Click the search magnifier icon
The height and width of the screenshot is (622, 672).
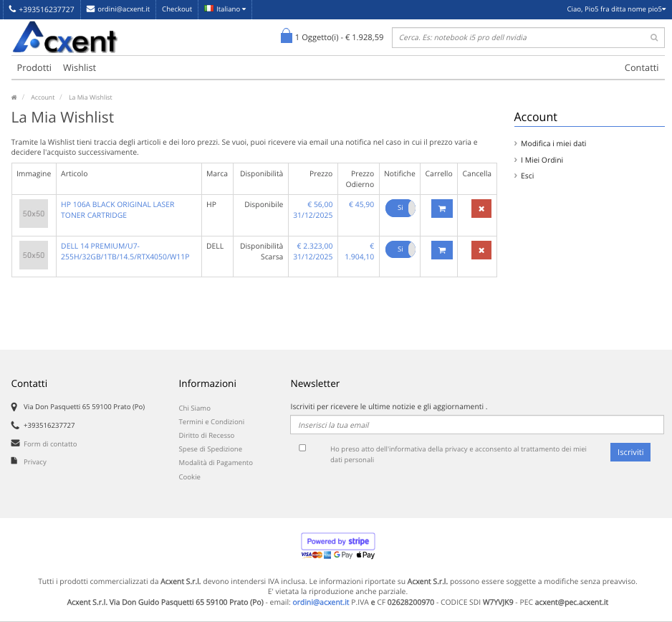653,38
